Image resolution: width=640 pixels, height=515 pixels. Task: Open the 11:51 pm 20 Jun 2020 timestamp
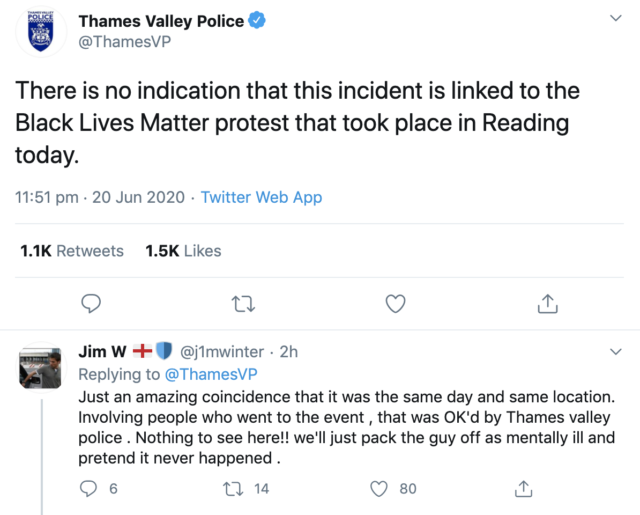(99, 197)
